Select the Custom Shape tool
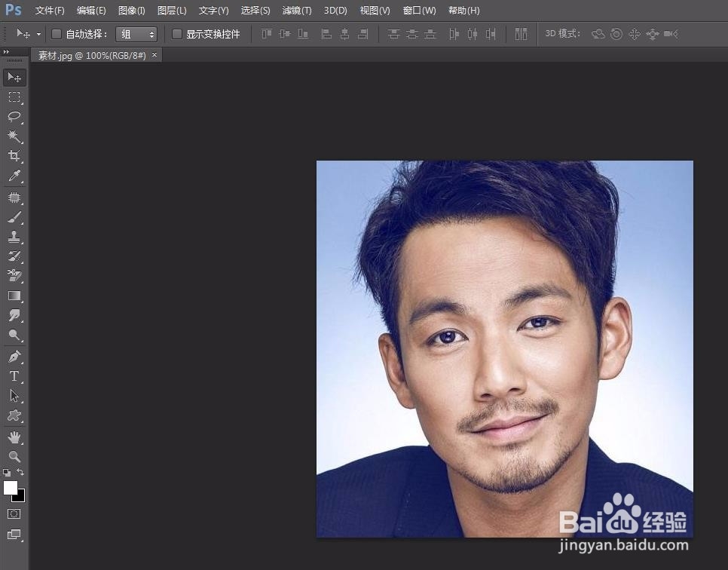Screen dimensions: 728x570 tap(14, 415)
